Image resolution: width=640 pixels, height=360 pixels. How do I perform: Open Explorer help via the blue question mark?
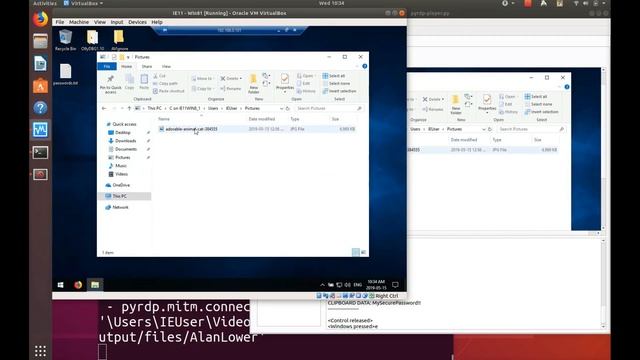pyautogui.click(x=364, y=66)
